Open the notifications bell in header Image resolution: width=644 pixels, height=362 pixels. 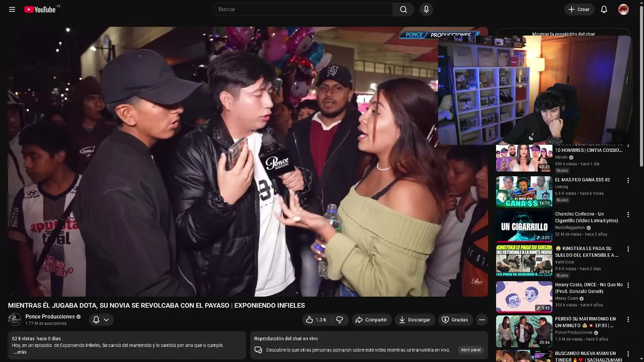[x=604, y=10]
